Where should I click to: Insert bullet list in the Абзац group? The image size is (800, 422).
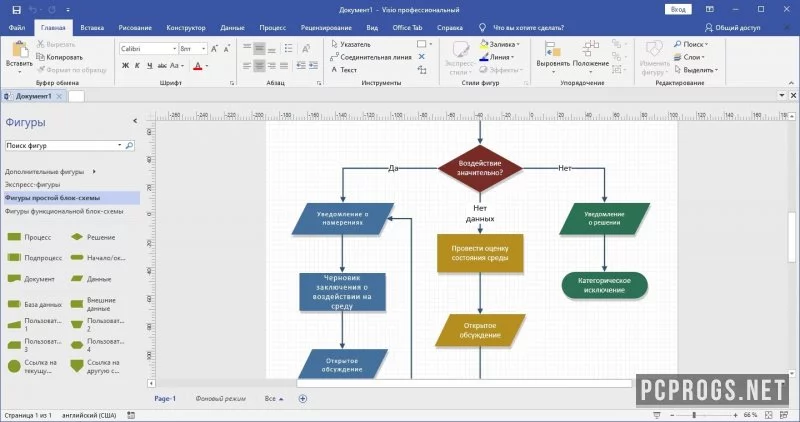[x=288, y=48]
